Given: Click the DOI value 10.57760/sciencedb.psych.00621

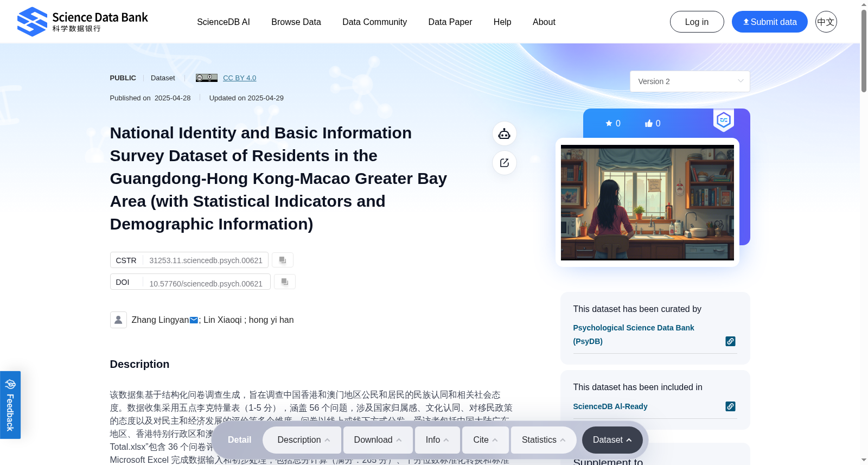Looking at the screenshot, I should [206, 284].
